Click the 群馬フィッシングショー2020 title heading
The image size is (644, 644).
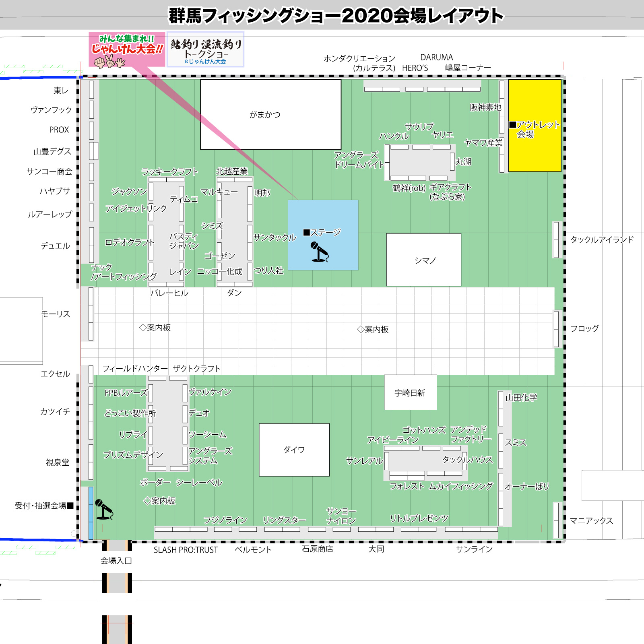335,16
